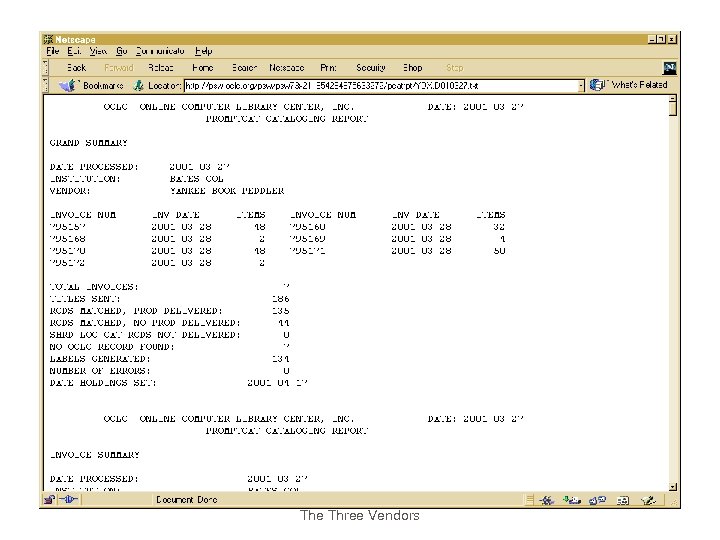This screenshot has height=540, width=720.
Task: Open the Go menu
Action: (121, 51)
